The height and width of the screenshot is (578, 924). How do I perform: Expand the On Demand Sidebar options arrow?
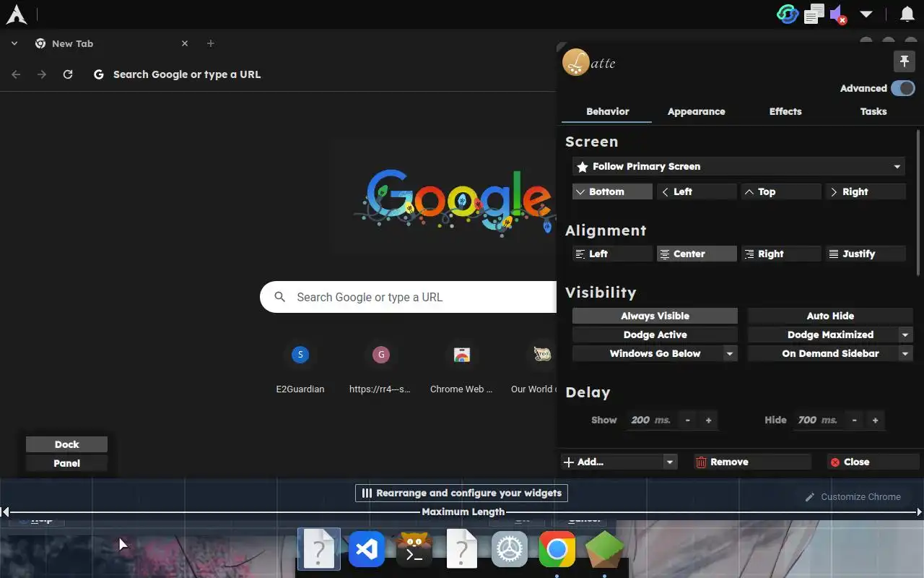905,353
